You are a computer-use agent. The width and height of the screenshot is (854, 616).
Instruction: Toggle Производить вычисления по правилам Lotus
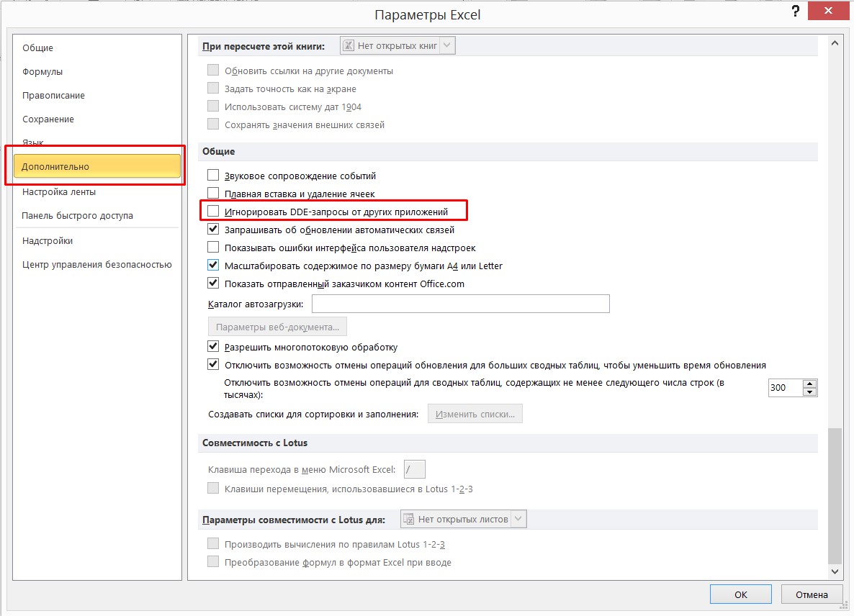click(213, 543)
